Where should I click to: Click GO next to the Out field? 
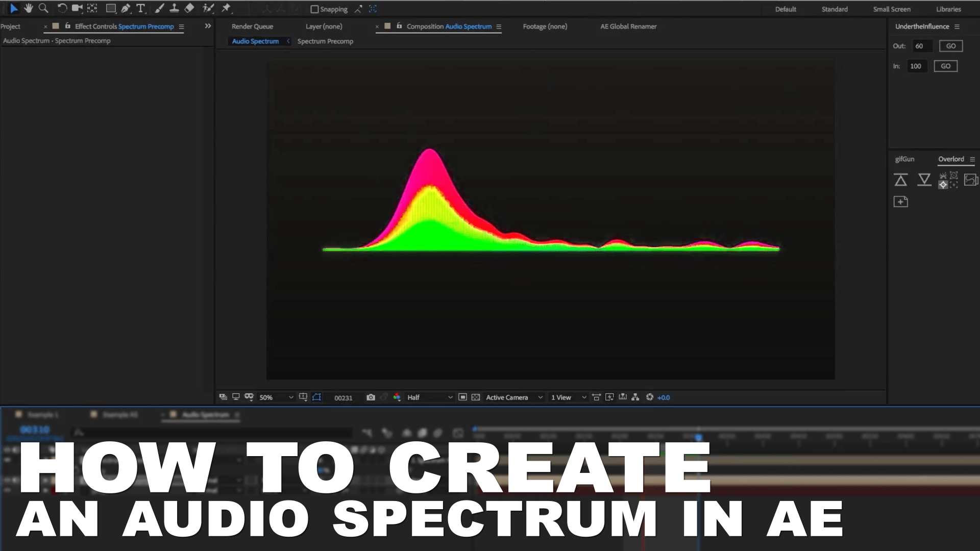coord(950,45)
